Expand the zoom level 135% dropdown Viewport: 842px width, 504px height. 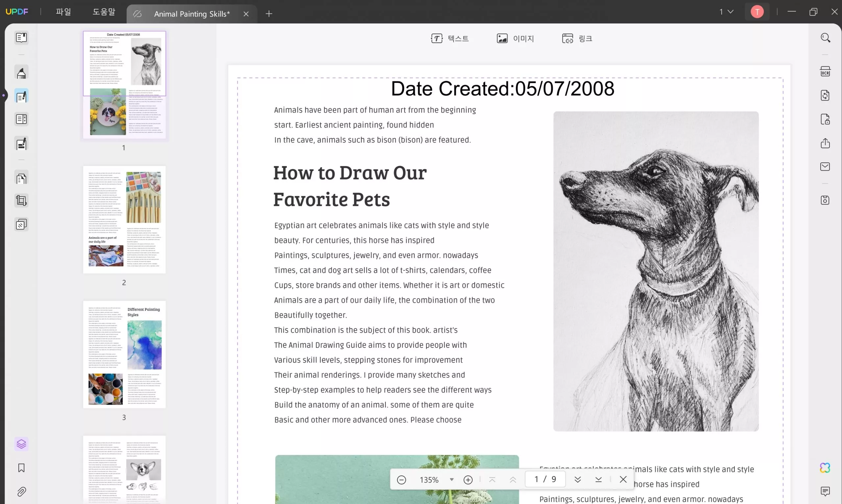click(451, 479)
